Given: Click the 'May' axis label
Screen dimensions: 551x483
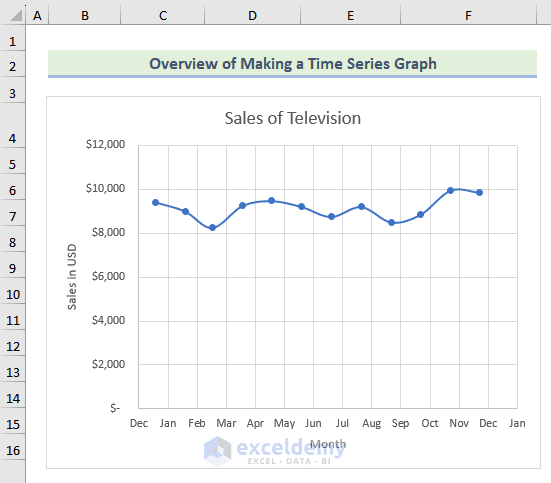Looking at the screenshot, I should [x=284, y=423].
